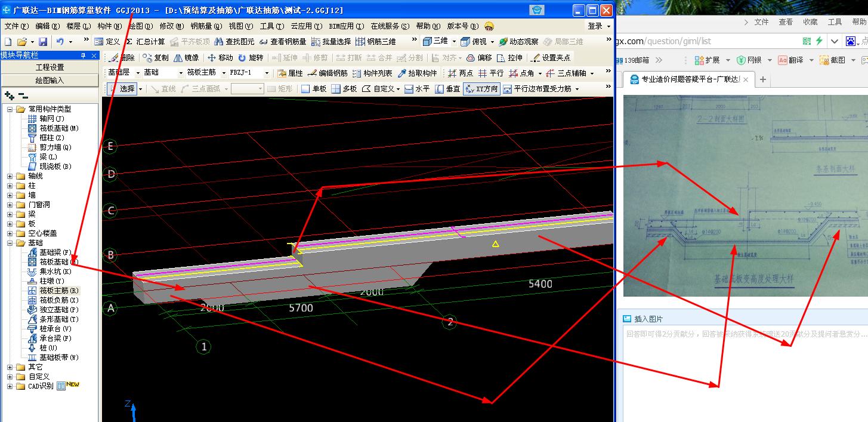The image size is (868, 422).
Task: Click 复制 (Copy) tool
Action: coord(156,58)
